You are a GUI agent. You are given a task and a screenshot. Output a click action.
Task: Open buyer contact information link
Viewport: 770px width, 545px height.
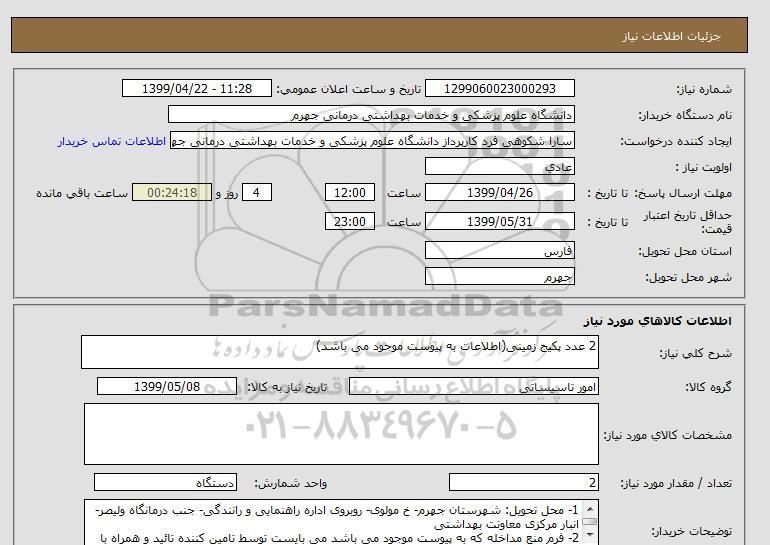click(x=111, y=141)
